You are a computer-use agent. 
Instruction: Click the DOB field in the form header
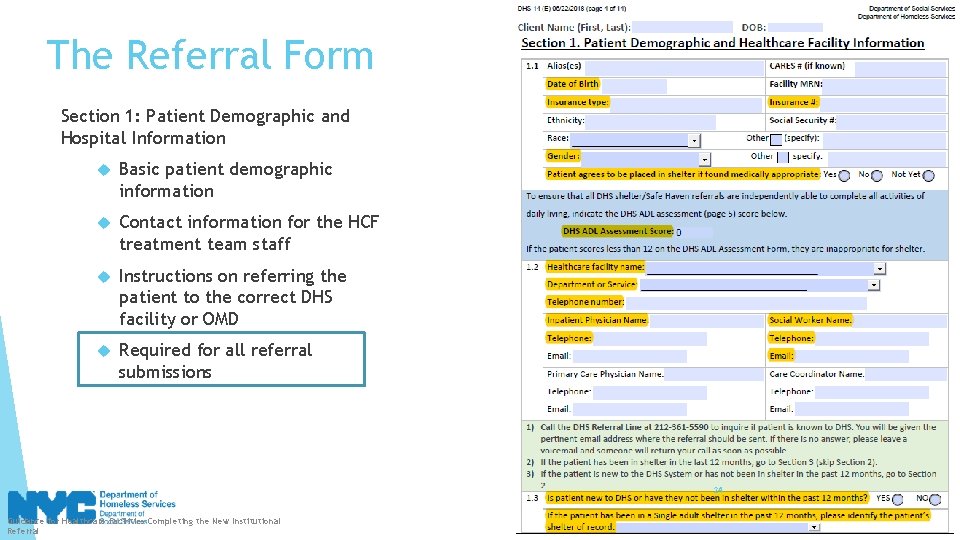795,28
